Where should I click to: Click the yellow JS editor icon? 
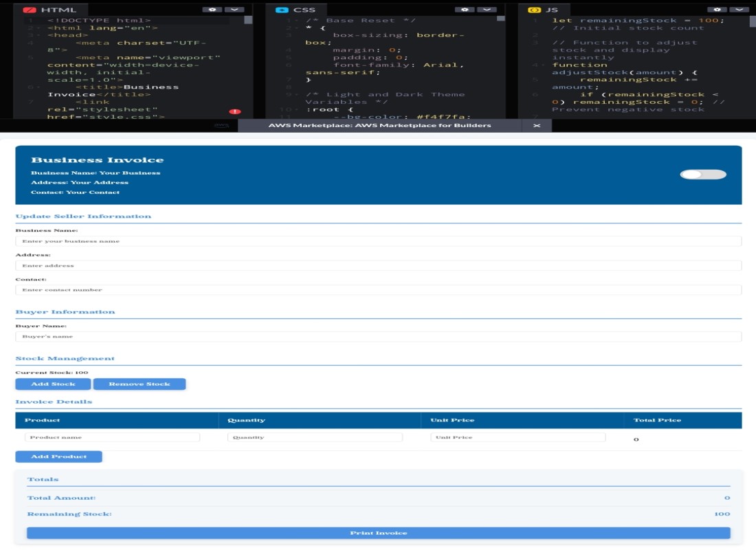[x=534, y=10]
